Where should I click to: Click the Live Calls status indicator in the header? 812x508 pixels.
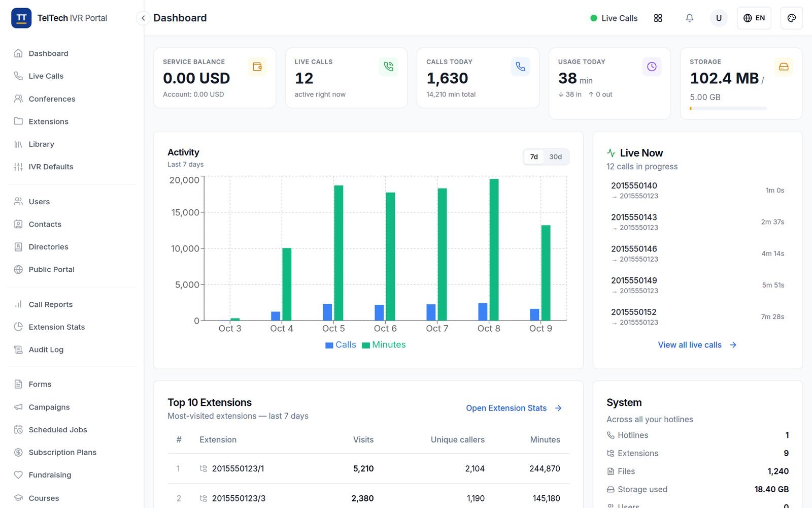(x=614, y=18)
